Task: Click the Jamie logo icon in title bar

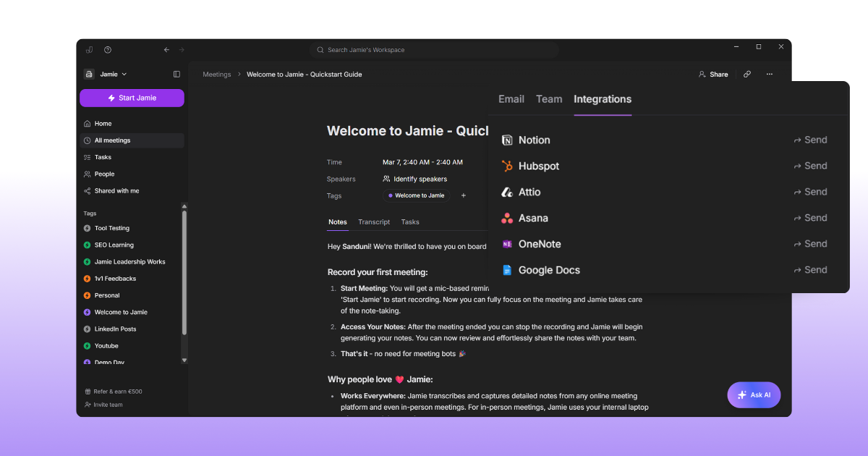Action: pyautogui.click(x=90, y=50)
